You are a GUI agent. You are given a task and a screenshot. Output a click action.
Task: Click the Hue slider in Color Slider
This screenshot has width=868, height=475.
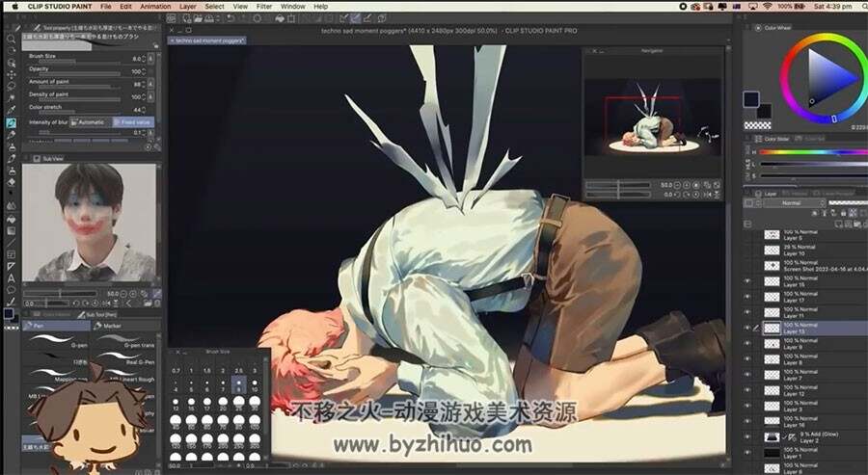tap(812, 152)
